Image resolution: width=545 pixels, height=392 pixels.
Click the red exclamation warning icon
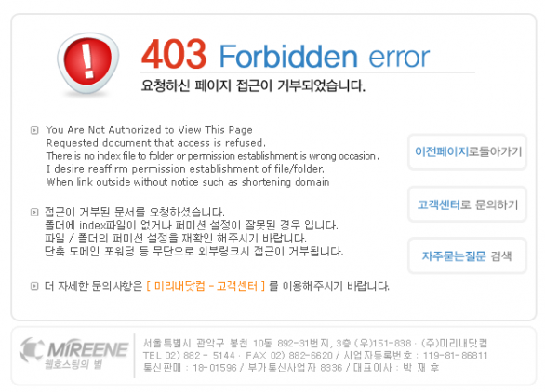(x=88, y=64)
